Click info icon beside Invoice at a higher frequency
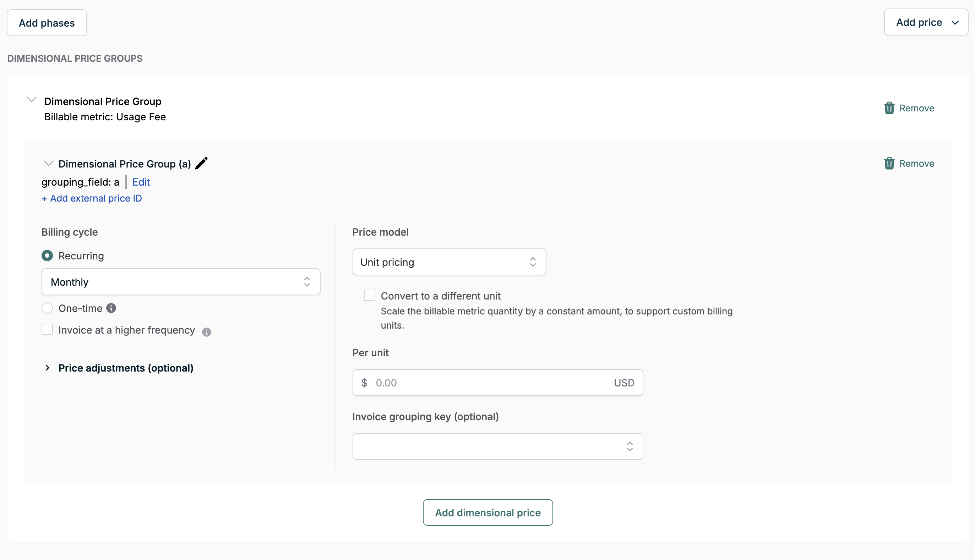The height and width of the screenshot is (560, 975). 207,332
